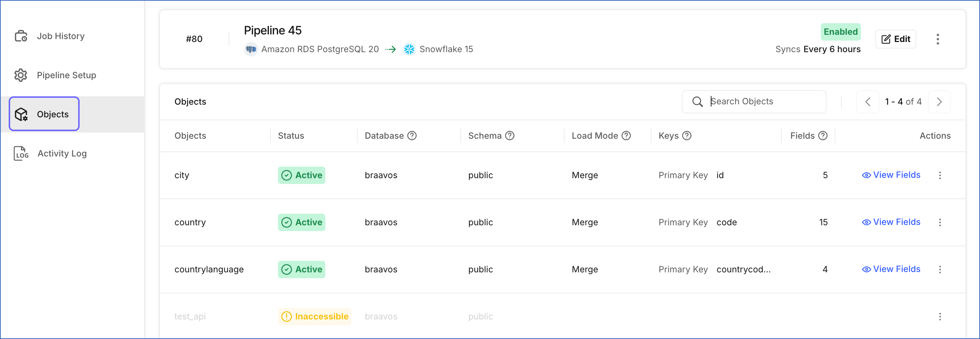
Task: Click field count 15 in country row
Action: coord(823,222)
